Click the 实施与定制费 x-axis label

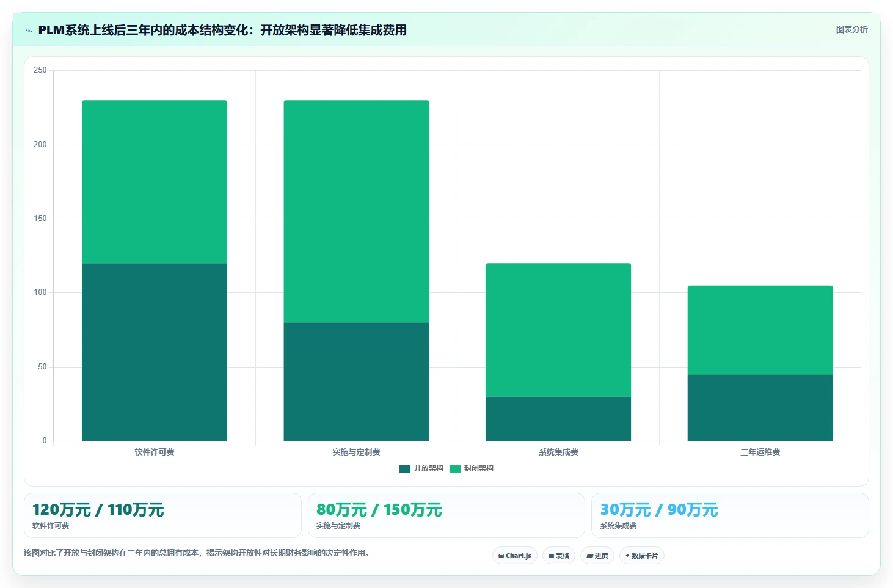point(356,452)
